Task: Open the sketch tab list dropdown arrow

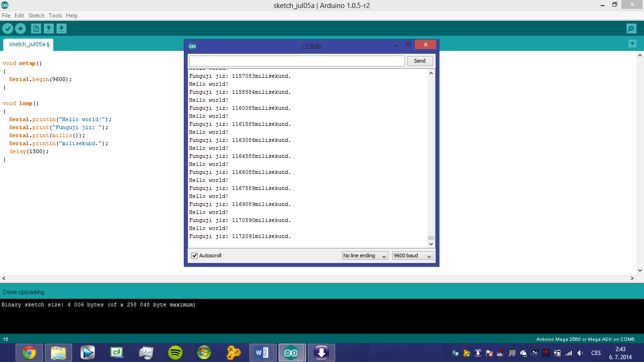Action: [632, 43]
